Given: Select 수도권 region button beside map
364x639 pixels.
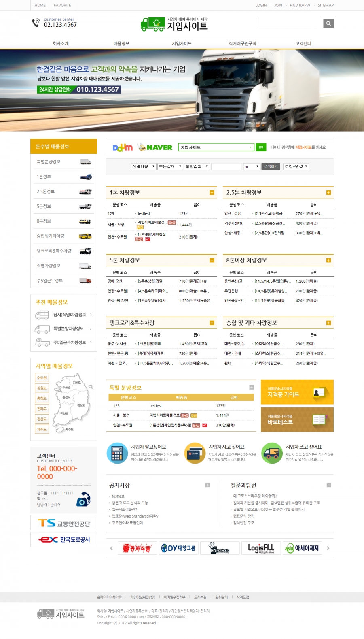Looking at the screenshot, I should [x=42, y=378].
